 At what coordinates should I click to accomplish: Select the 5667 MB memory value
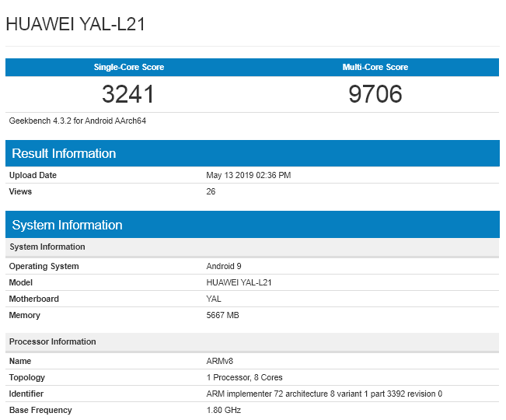coord(224,316)
